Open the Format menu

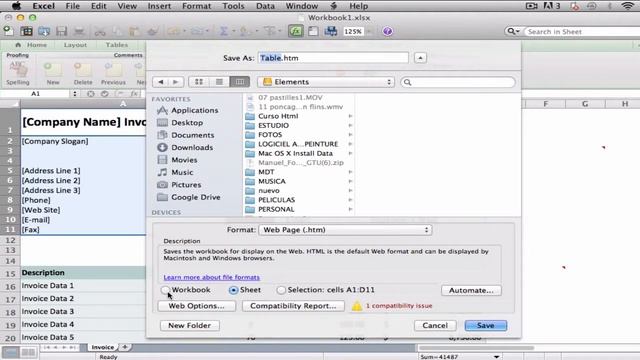[196, 6]
